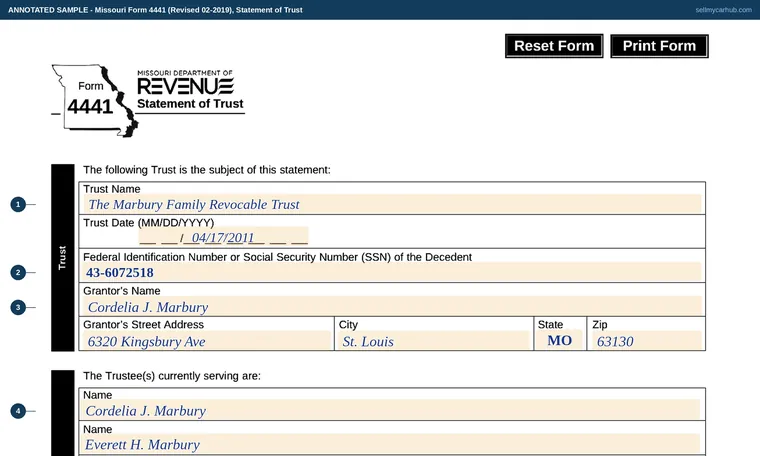The image size is (760, 456).
Task: Edit the Zip field showing 63130
Action: pos(647,341)
